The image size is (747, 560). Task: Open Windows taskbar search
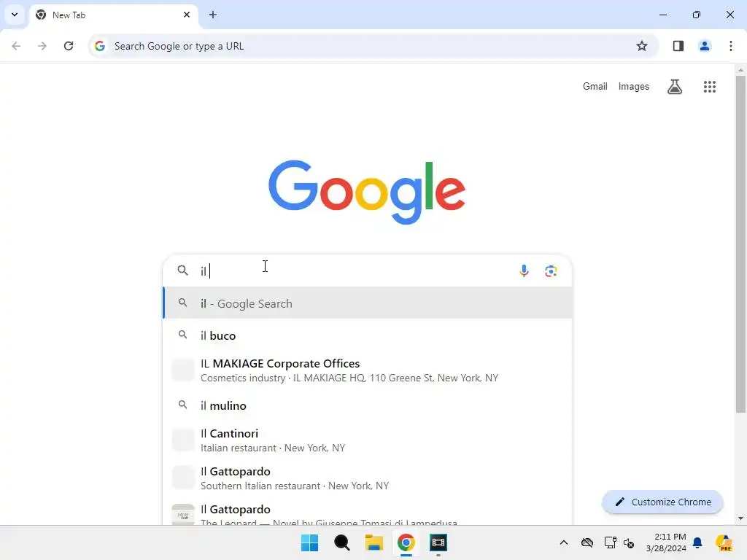(341, 542)
